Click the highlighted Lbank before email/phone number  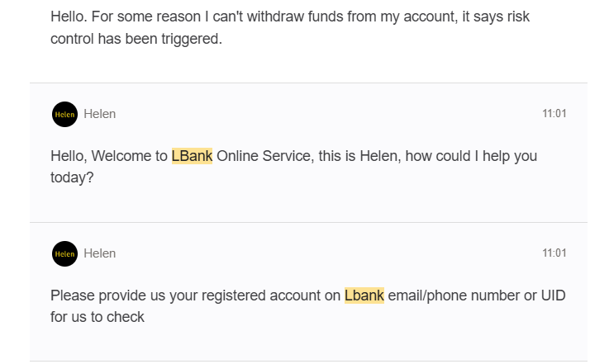tap(364, 295)
